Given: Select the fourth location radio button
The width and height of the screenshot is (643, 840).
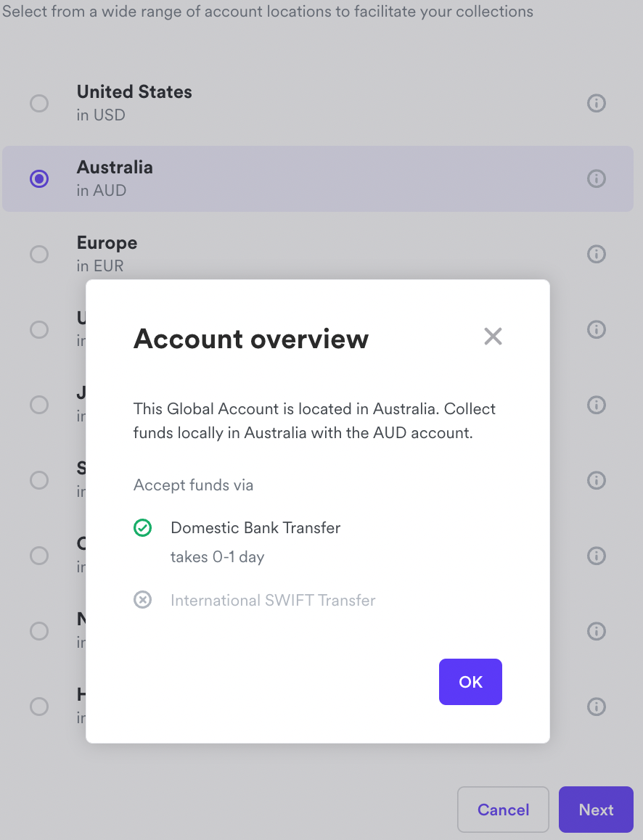Looking at the screenshot, I should 39,329.
